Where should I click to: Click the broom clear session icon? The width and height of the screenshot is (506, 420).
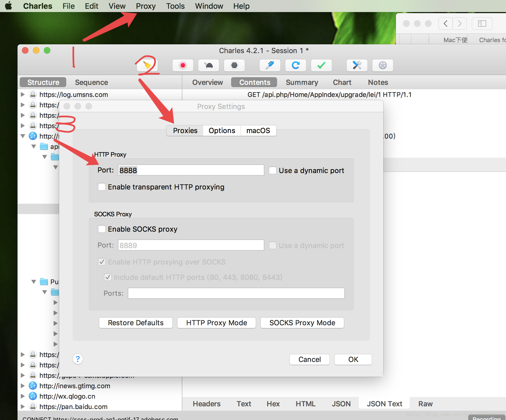[x=148, y=65]
